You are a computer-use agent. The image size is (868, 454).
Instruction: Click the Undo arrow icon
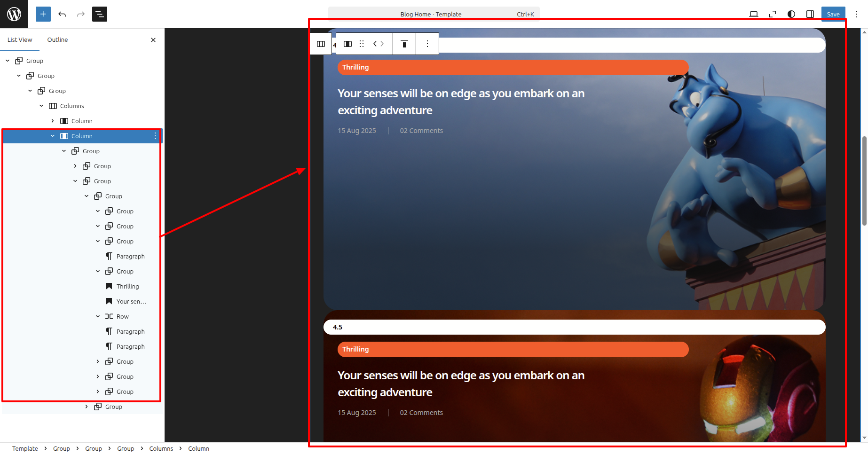coord(62,14)
